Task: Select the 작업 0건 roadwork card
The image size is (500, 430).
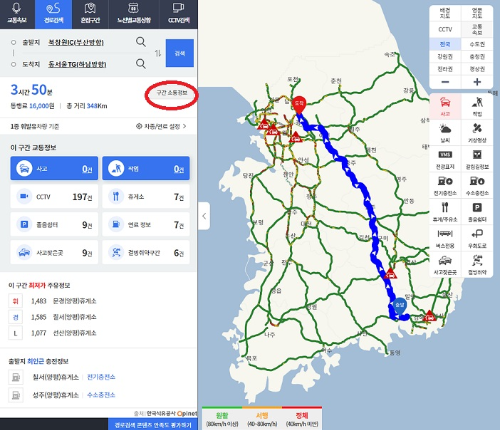Action: [x=146, y=168]
